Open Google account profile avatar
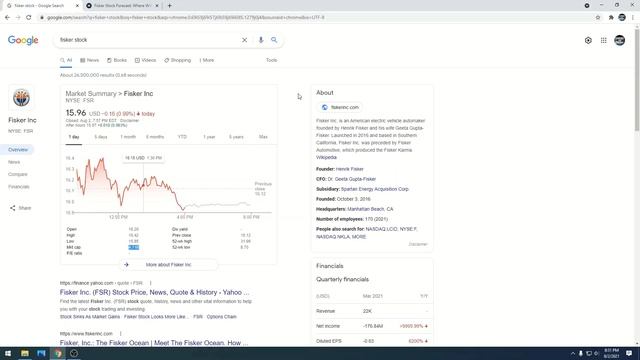The image size is (640, 360). tap(620, 40)
